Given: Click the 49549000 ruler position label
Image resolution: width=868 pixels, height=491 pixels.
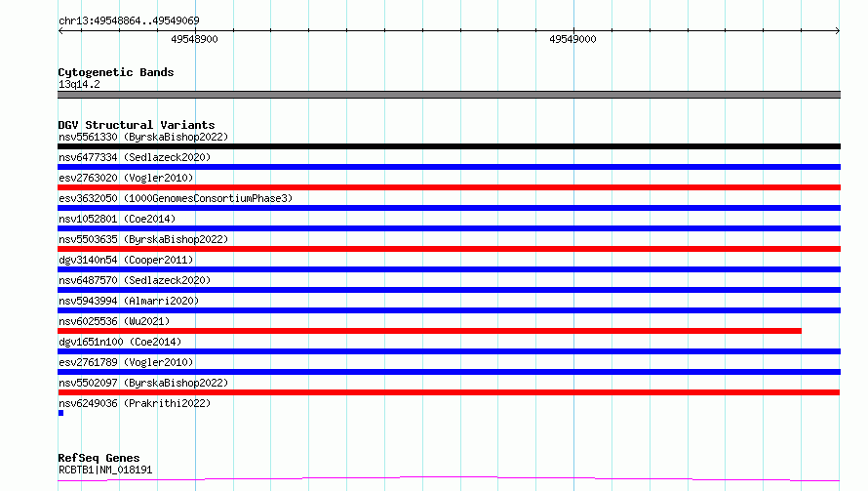Looking at the screenshot, I should coord(572,39).
